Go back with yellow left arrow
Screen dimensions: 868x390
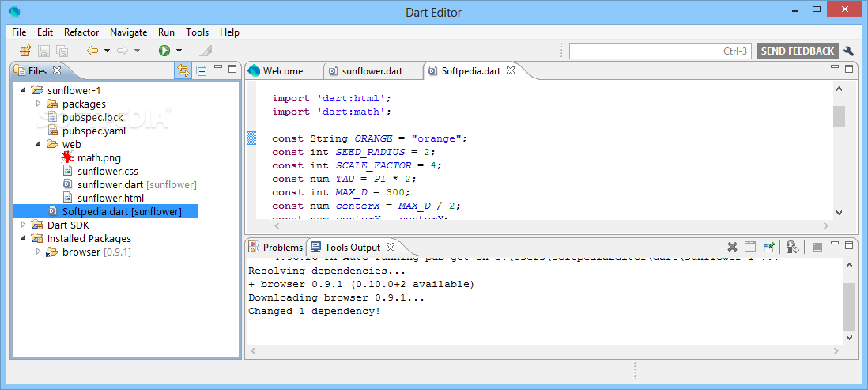point(92,51)
